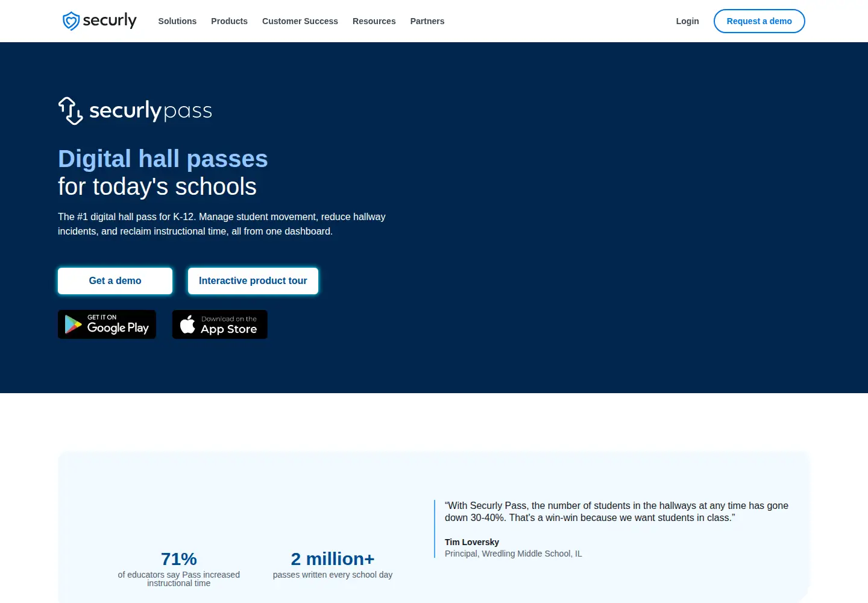The height and width of the screenshot is (603, 868).
Task: Open the Download on the App Store badge
Action: [220, 324]
